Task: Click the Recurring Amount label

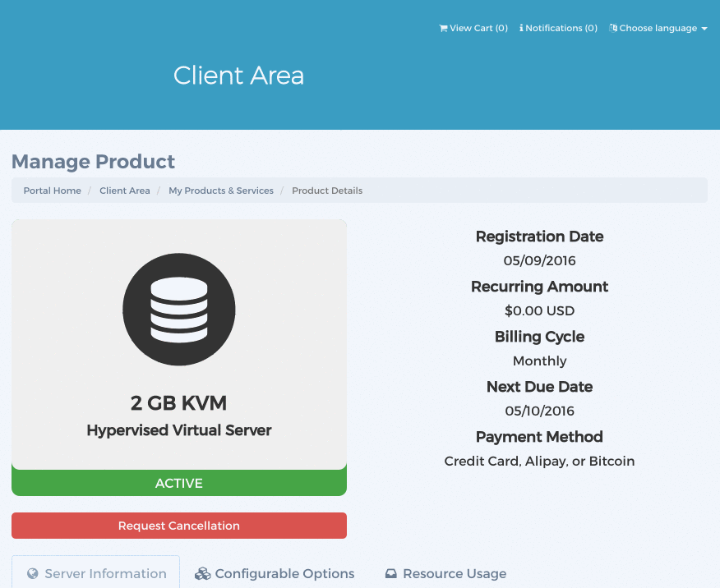Action: coord(539,287)
